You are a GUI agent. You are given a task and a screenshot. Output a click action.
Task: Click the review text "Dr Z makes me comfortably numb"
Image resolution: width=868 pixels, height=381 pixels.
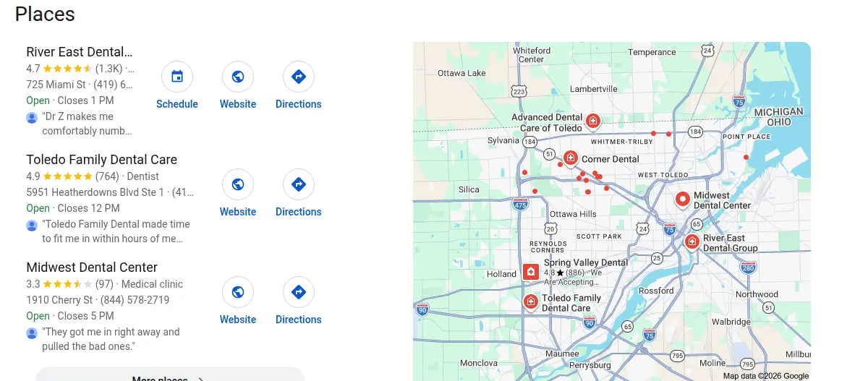tap(87, 124)
